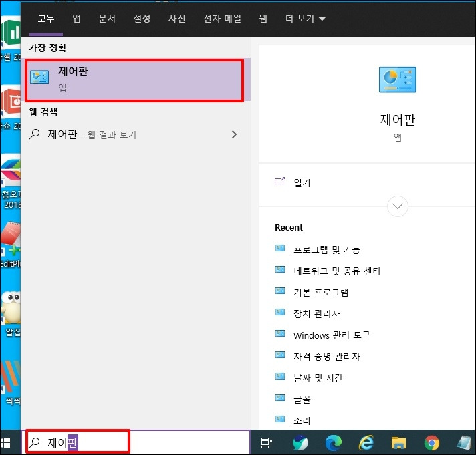Open the 더 보기 dropdown
476x455 pixels.
[x=305, y=19]
